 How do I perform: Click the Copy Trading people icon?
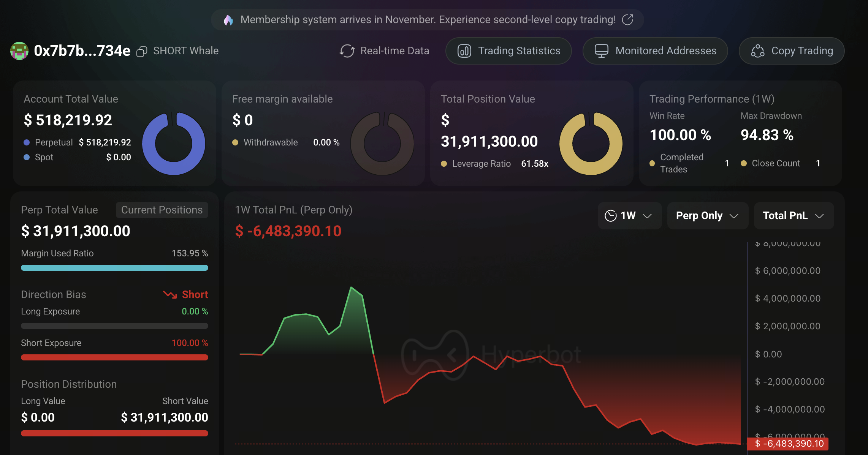[757, 51]
